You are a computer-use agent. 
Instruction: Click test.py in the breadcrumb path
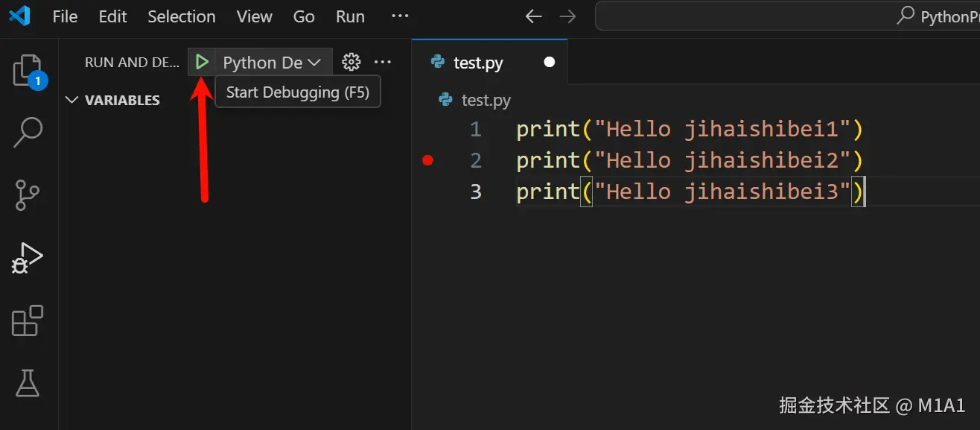pyautogui.click(x=486, y=100)
